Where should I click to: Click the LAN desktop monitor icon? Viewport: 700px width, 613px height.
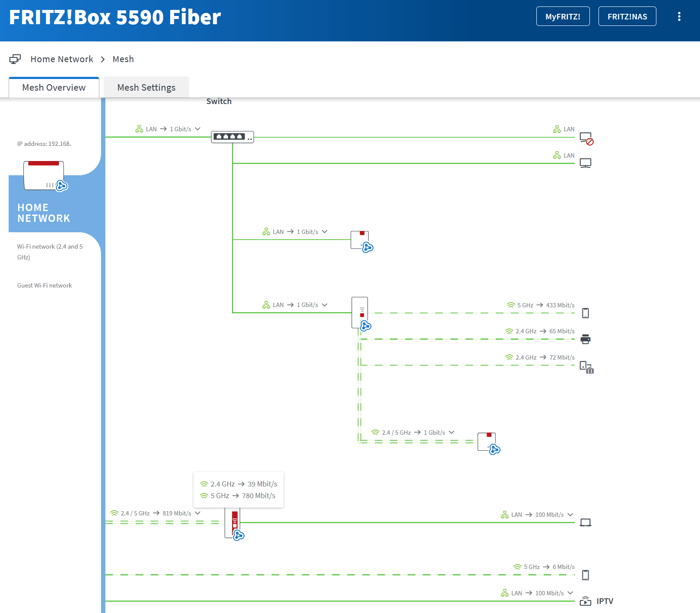586,163
